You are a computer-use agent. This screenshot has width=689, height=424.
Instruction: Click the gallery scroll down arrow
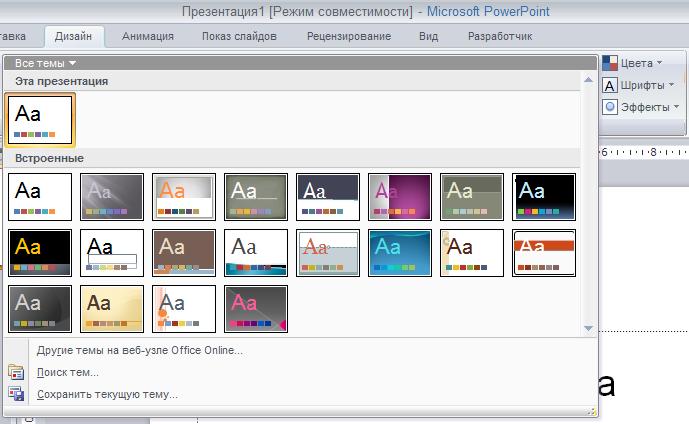pyautogui.click(x=588, y=328)
